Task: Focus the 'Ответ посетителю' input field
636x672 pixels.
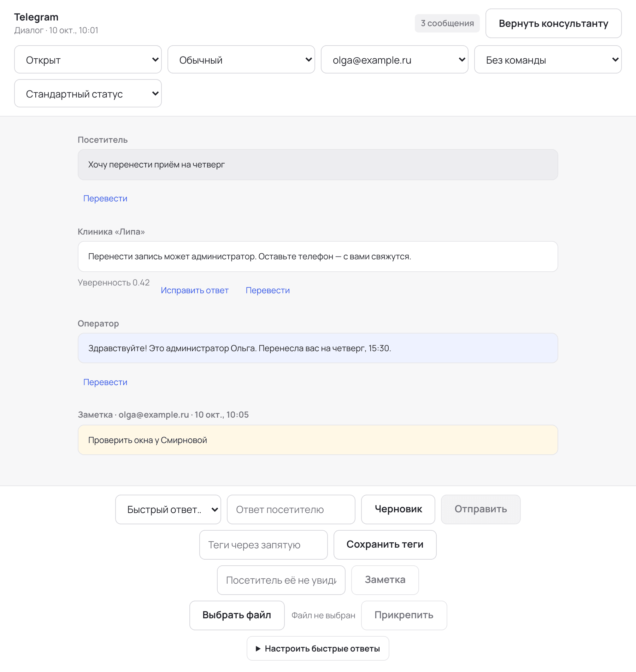Action: point(291,509)
